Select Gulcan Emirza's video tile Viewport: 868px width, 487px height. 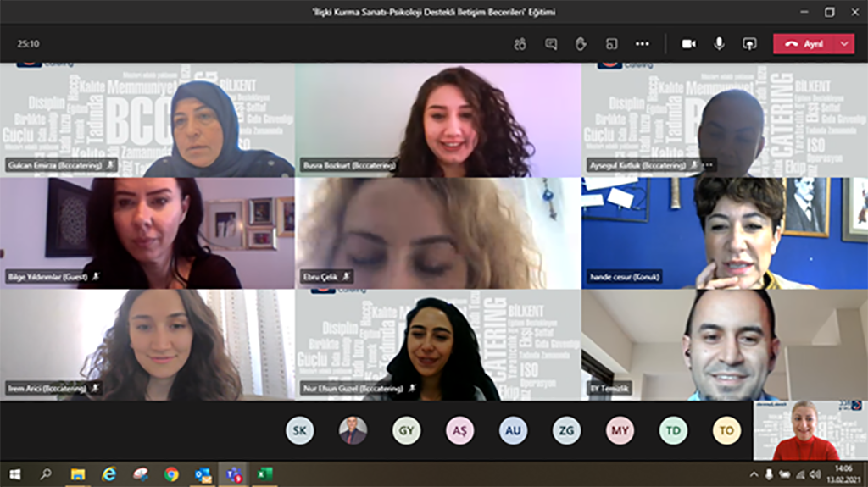[147, 119]
